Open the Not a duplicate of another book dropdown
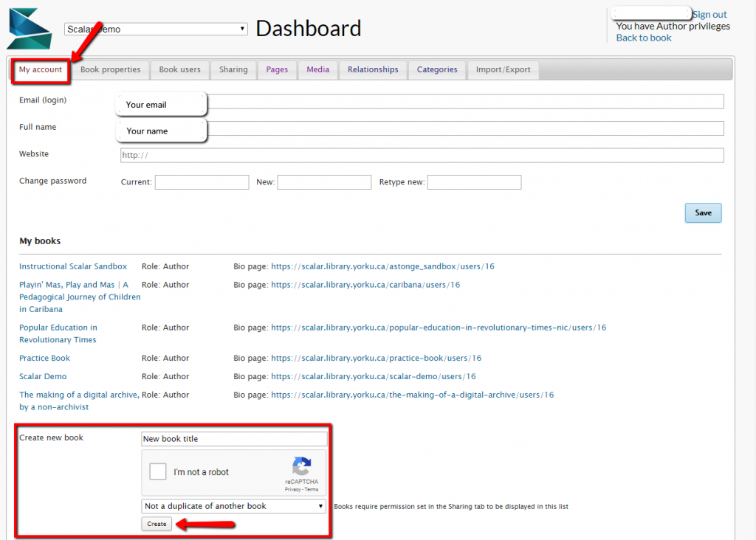 (x=234, y=506)
